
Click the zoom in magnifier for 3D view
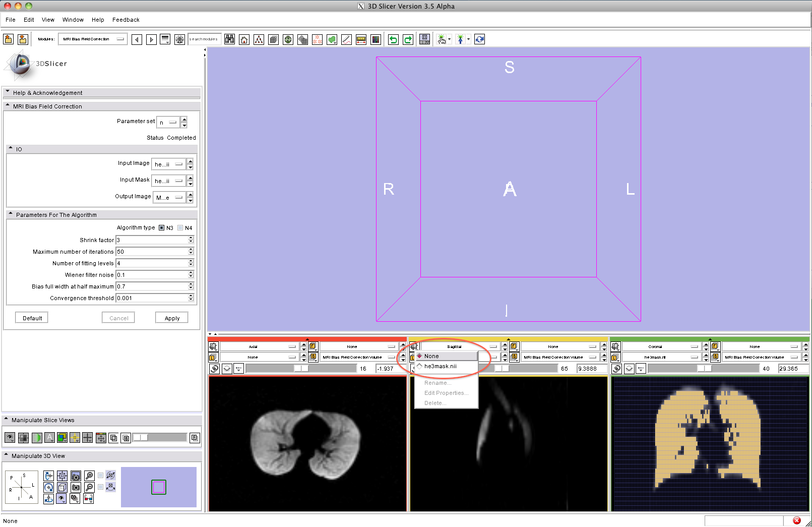coord(89,476)
